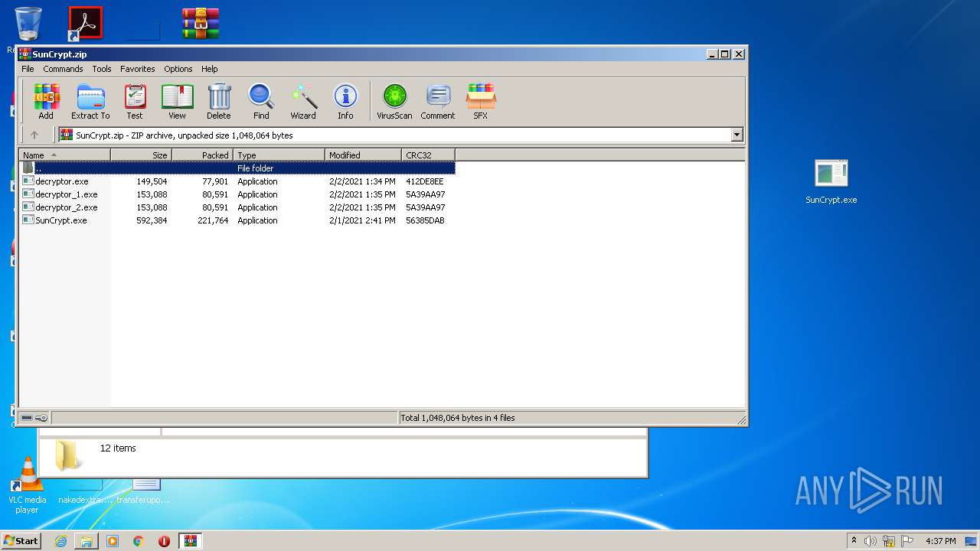Click size value 592,384
Image resolution: width=980 pixels, height=551 pixels.
[152, 220]
